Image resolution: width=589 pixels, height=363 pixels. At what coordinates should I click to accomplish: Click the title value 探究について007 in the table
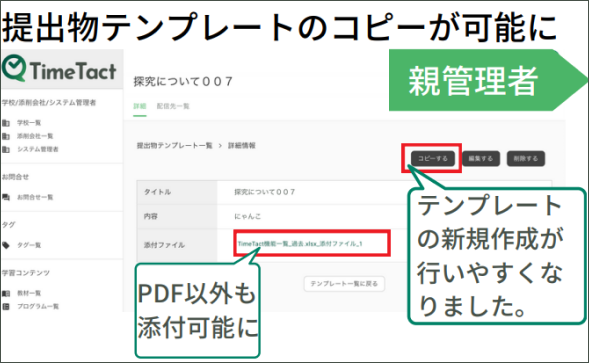click(x=264, y=192)
